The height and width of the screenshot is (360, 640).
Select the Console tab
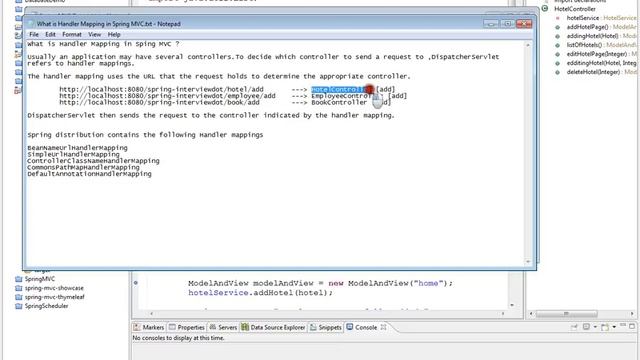click(x=366, y=327)
